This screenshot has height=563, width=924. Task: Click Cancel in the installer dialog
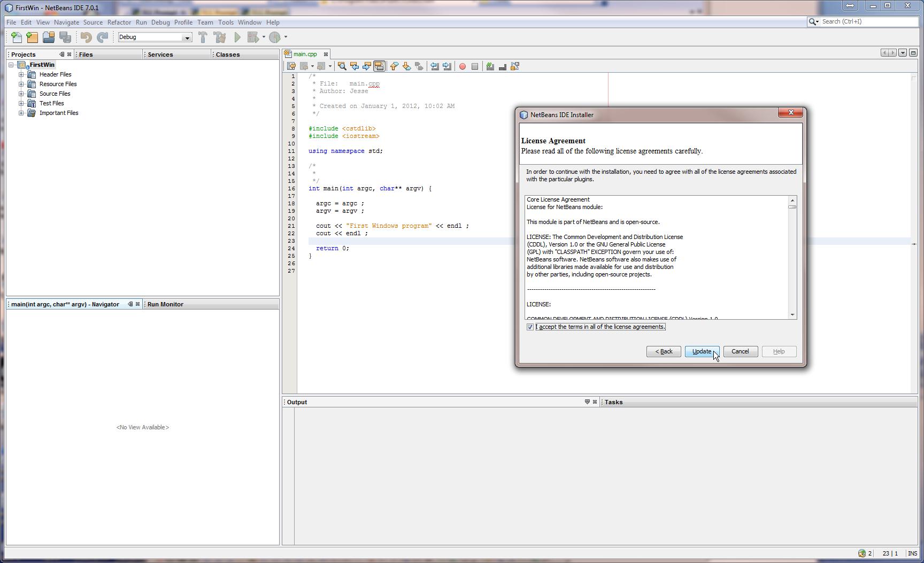[740, 351]
